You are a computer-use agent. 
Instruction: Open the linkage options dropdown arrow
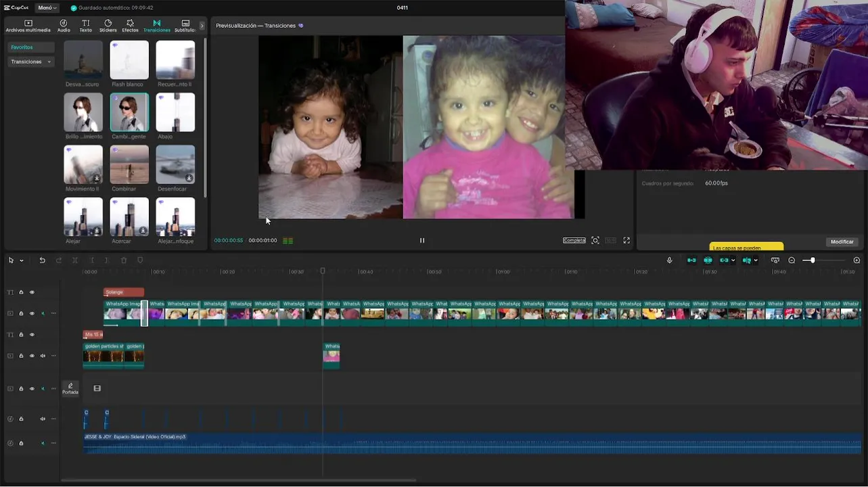(733, 260)
